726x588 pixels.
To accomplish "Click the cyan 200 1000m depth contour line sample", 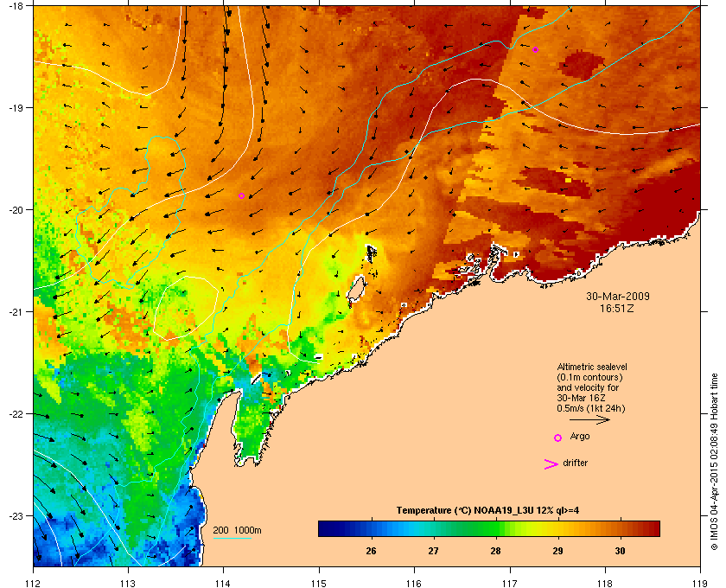I will point(232,539).
